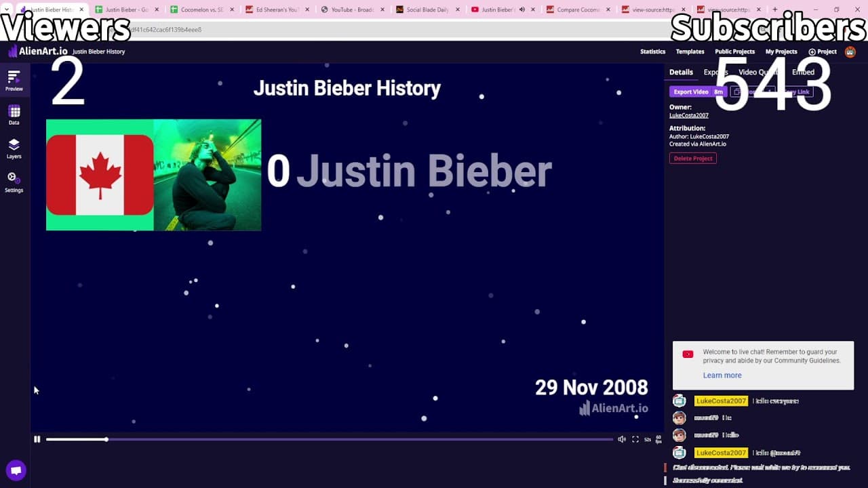Screen dimensions: 868x488
Task: Mute the audio-playing Justin Bieber browser tab
Action: 522,9
